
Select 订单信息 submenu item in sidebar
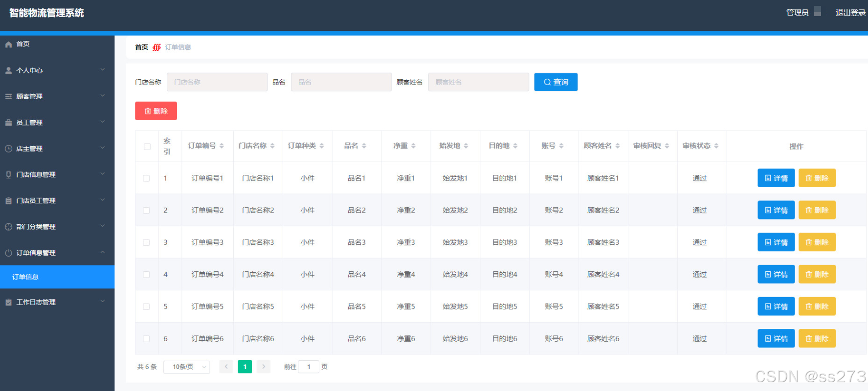pos(57,277)
